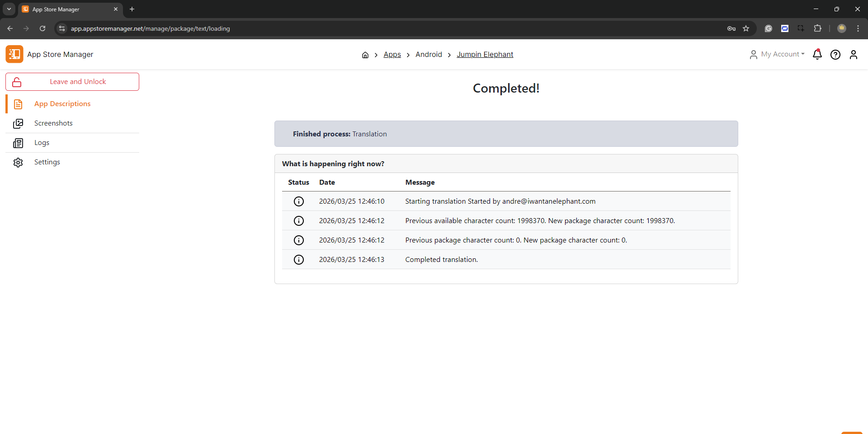
Task: Open Logs from the sidebar
Action: click(42, 143)
